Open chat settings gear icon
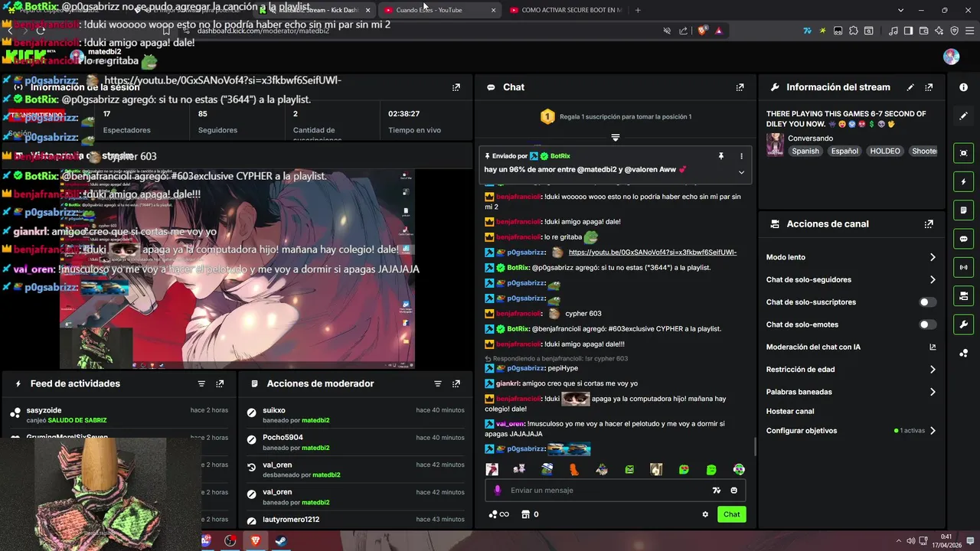 coord(705,514)
